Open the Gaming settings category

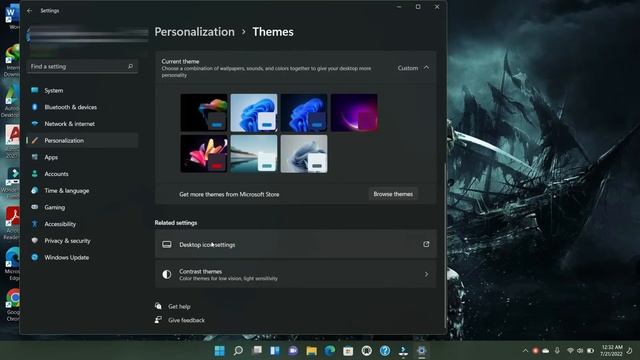(82, 207)
